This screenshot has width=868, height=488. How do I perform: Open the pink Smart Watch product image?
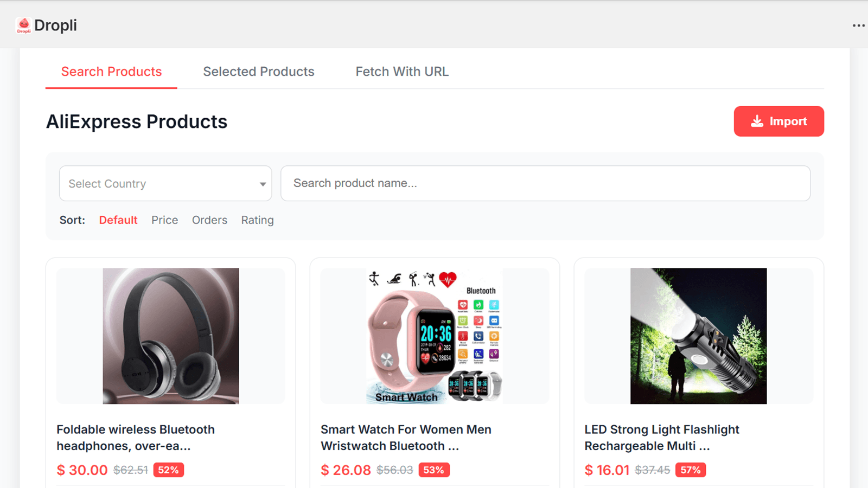(x=435, y=336)
